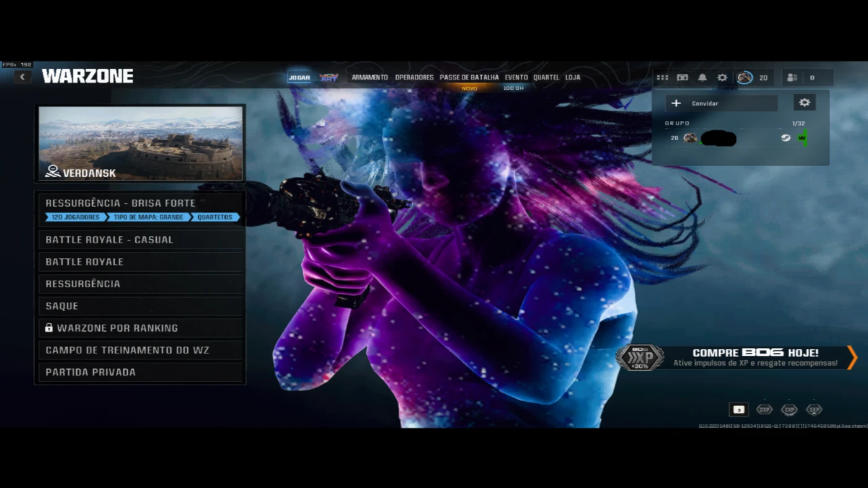Open the party settings gear beside Convidar
Screen dimensions: 868x488
click(804, 103)
